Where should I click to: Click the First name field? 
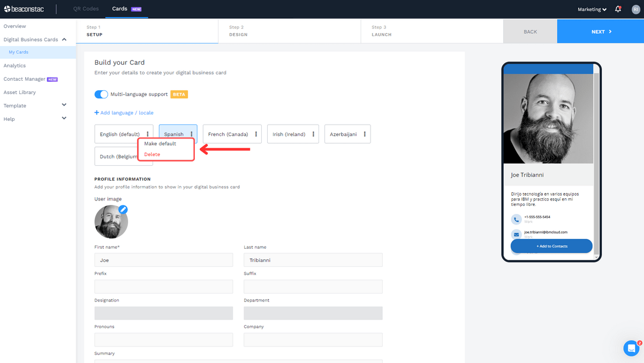tap(164, 260)
